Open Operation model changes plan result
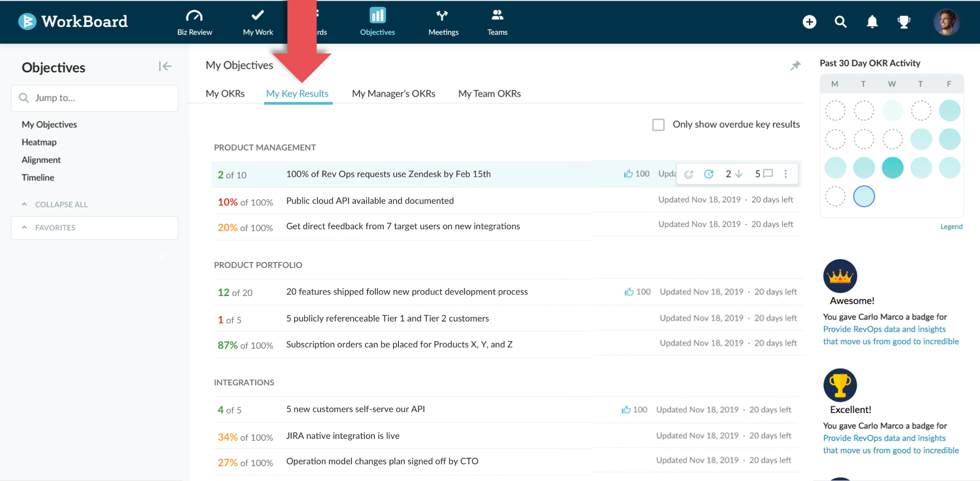980x481 pixels. (x=382, y=461)
